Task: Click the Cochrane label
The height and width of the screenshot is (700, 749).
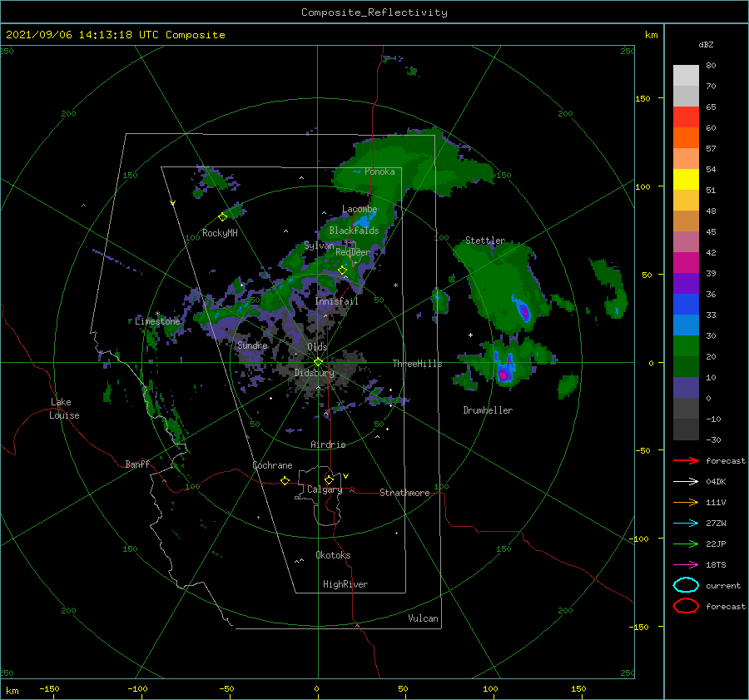Action: pyautogui.click(x=272, y=465)
